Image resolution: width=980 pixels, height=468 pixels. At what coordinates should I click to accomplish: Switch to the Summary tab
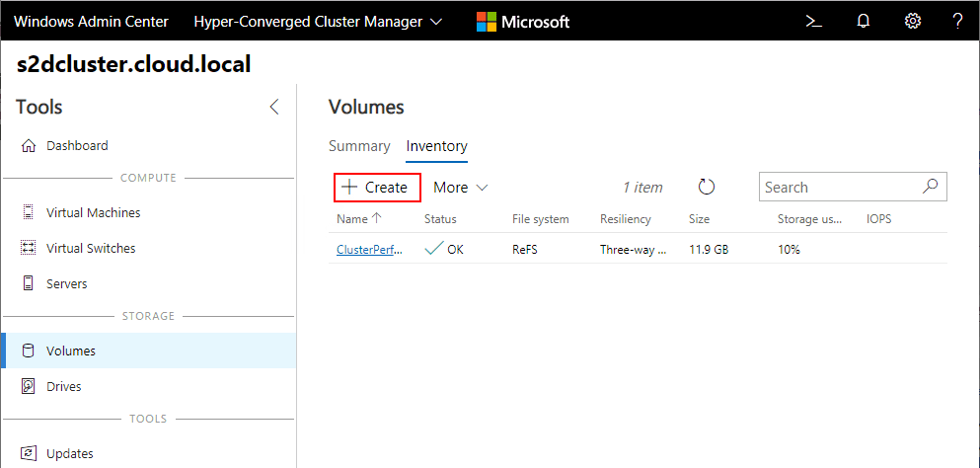(359, 146)
